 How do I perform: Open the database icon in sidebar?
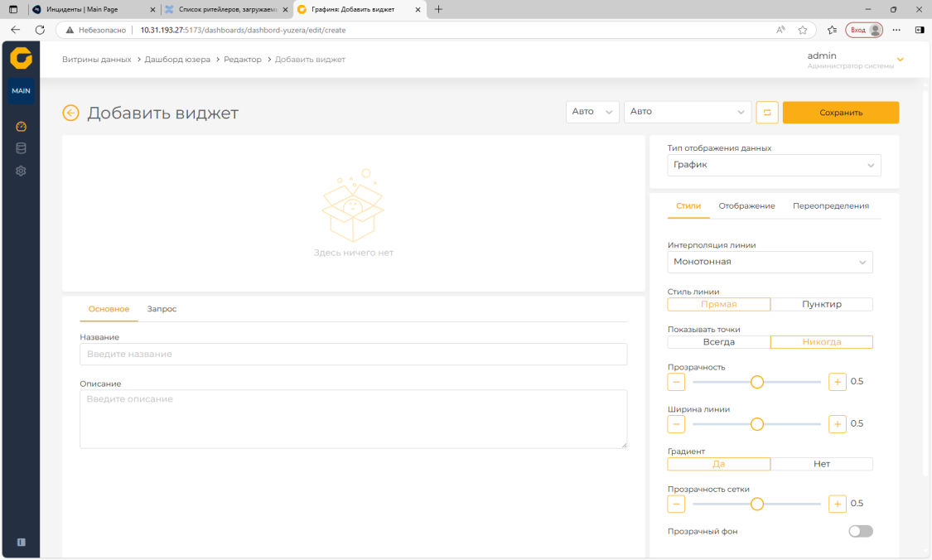tap(21, 148)
